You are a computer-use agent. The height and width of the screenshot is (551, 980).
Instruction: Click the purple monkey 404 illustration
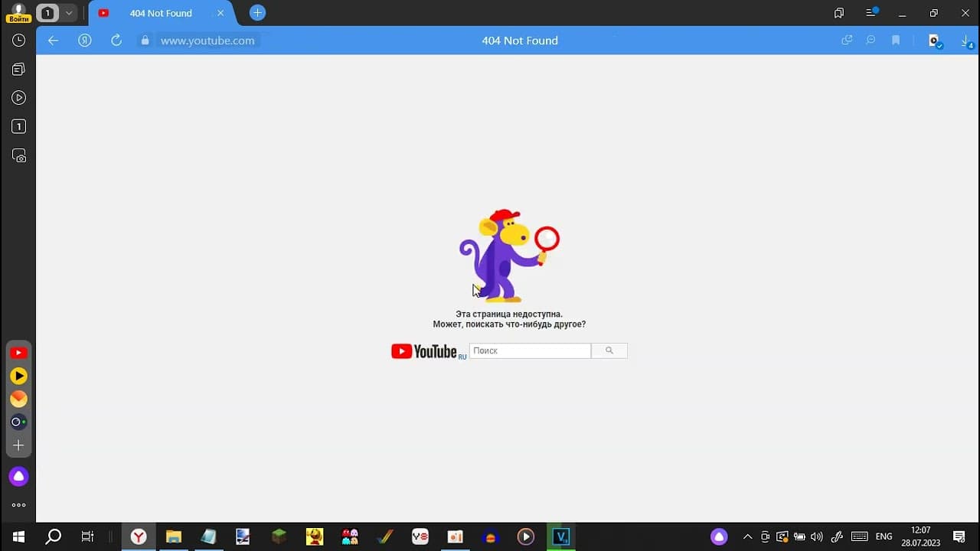tap(509, 256)
